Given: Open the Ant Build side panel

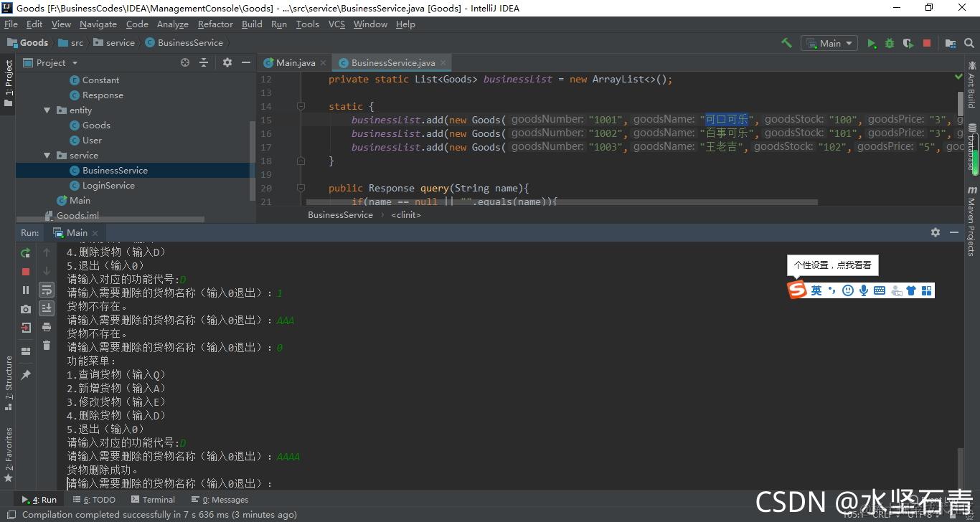Looking at the screenshot, I should click(x=972, y=85).
